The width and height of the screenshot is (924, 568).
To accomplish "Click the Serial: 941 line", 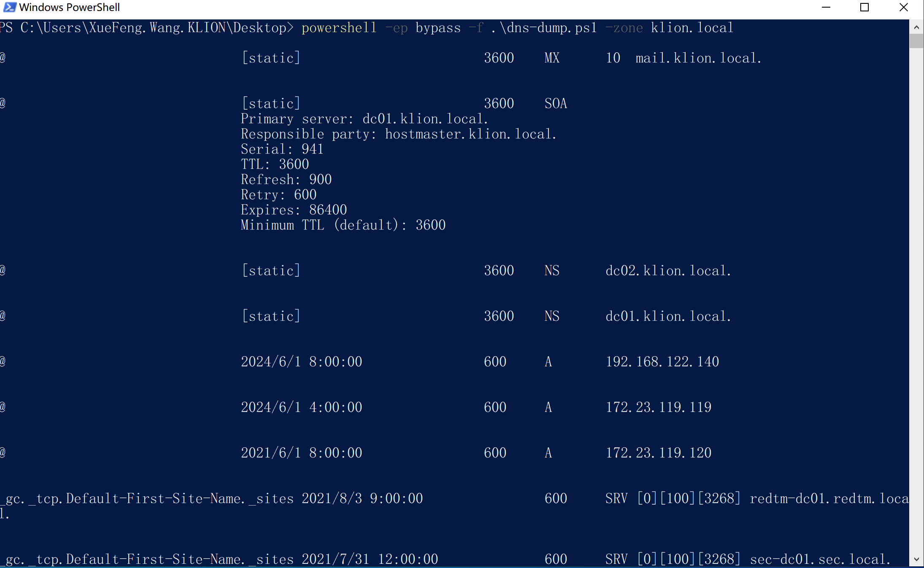I will coord(281,149).
